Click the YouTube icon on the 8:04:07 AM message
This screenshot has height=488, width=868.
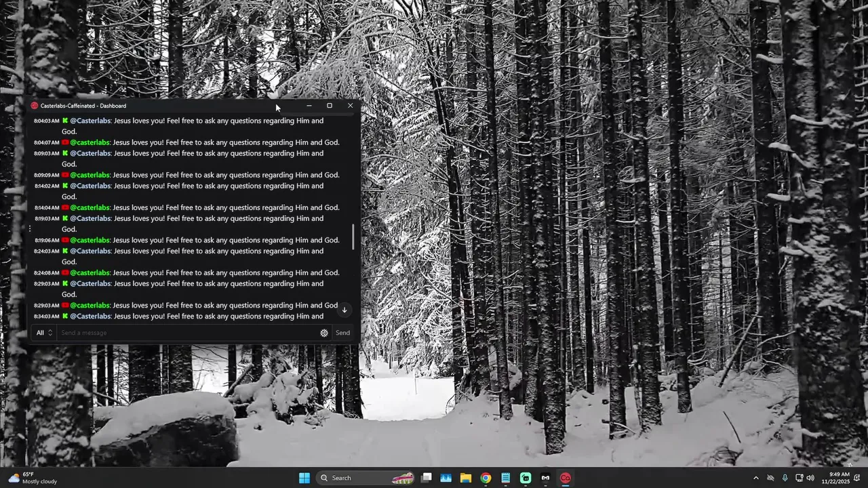pos(65,142)
